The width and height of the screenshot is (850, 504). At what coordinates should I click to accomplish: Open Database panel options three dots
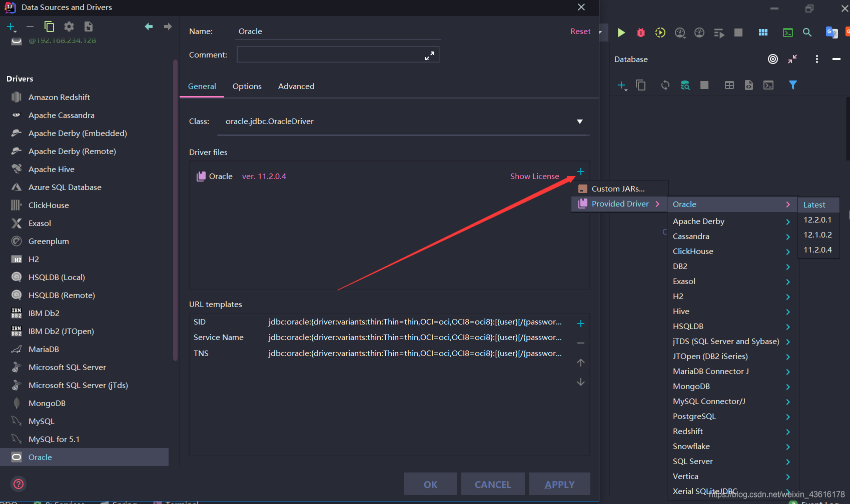[x=817, y=59]
